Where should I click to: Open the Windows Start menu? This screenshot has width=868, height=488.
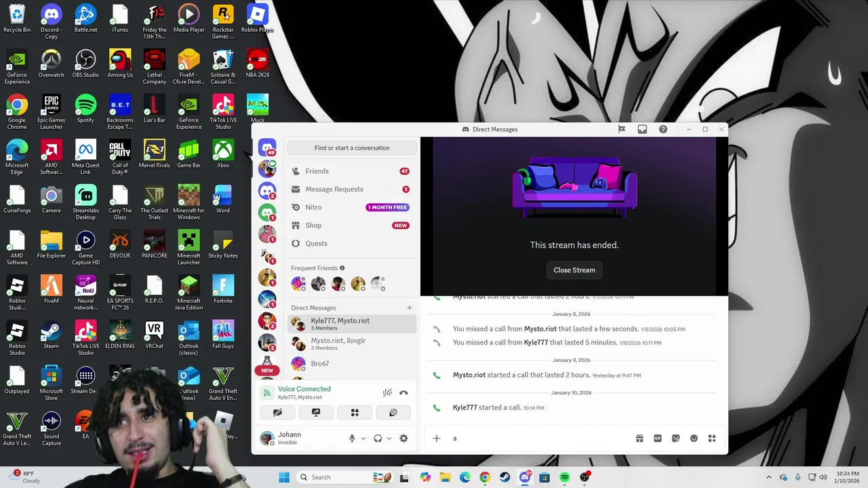(283, 477)
